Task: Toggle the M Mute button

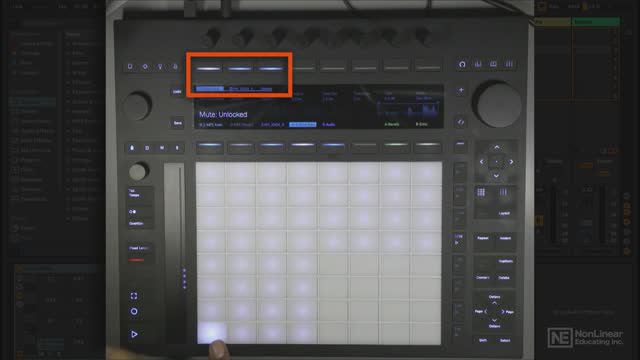Action: tap(162, 148)
